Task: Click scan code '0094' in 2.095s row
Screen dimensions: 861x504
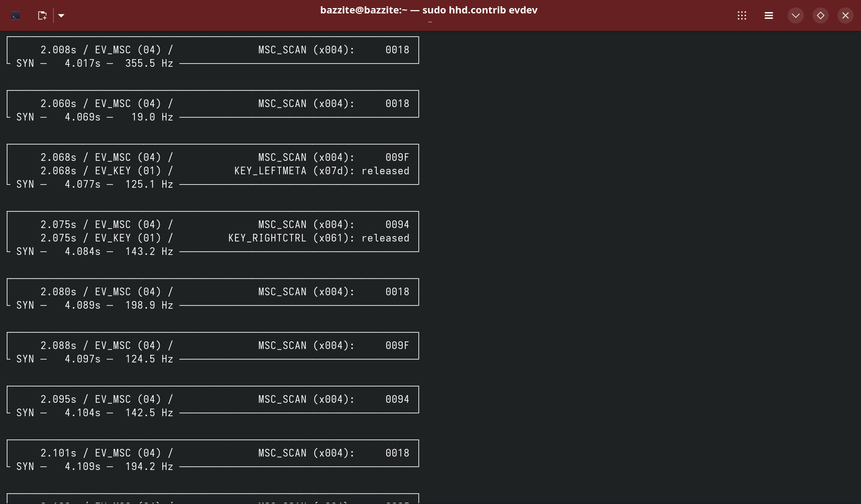Action: pyautogui.click(x=397, y=400)
